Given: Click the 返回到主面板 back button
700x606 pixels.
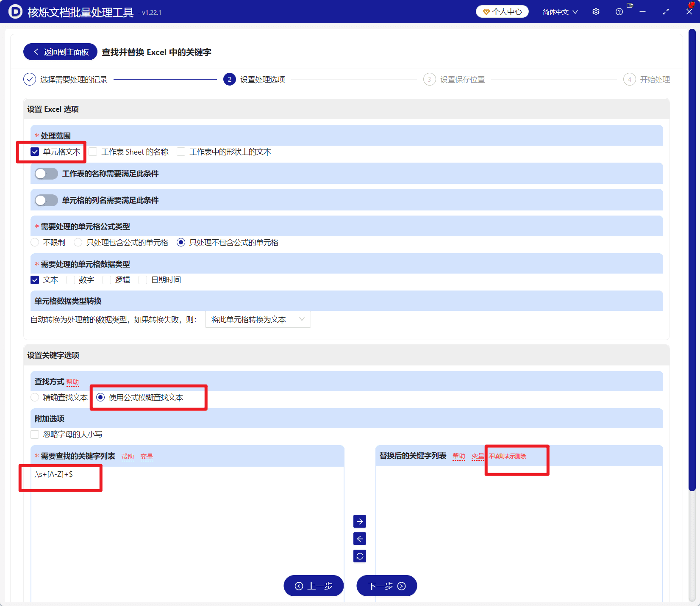Looking at the screenshot, I should point(60,52).
